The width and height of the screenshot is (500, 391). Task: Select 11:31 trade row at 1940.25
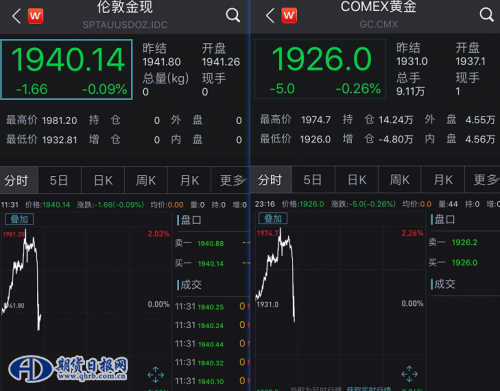point(212,307)
